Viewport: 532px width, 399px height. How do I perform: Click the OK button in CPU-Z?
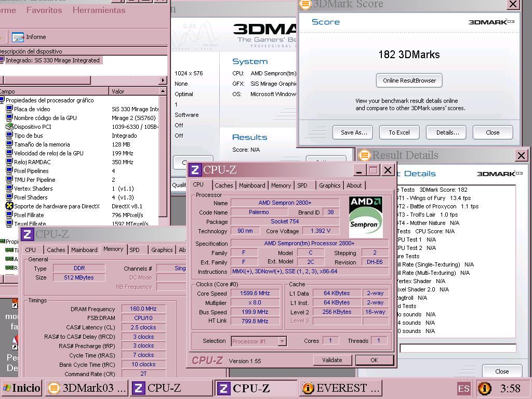[374, 360]
